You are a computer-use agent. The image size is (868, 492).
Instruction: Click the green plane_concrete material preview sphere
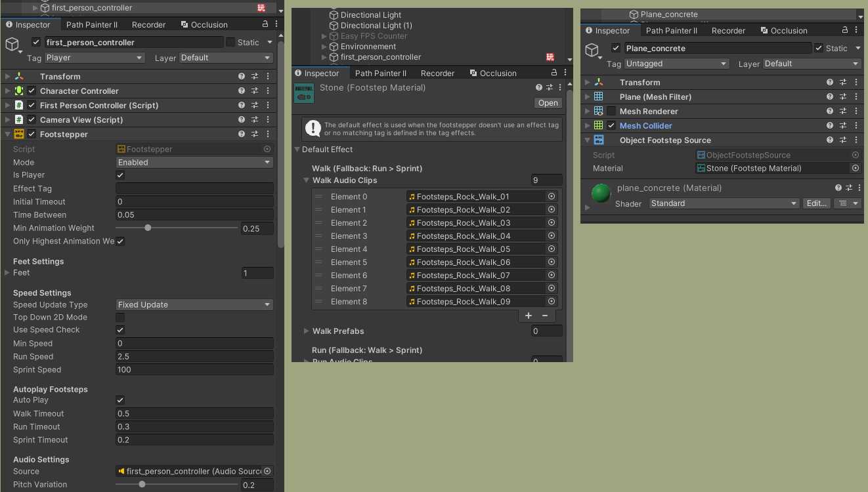(x=601, y=194)
